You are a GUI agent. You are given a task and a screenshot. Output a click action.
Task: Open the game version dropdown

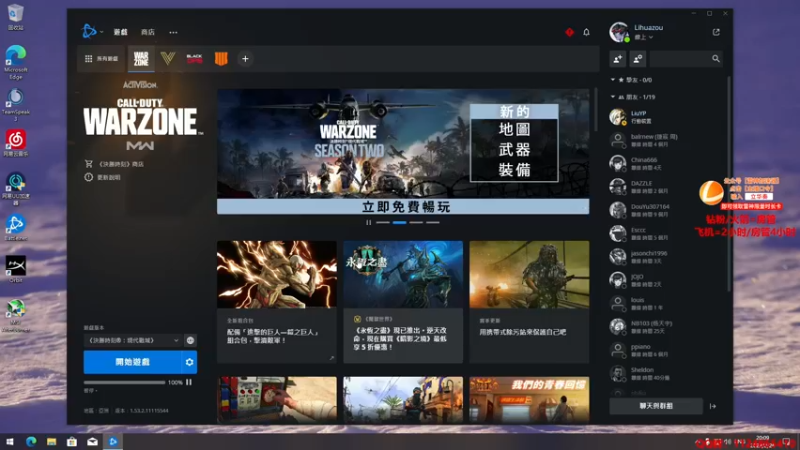tap(132, 340)
